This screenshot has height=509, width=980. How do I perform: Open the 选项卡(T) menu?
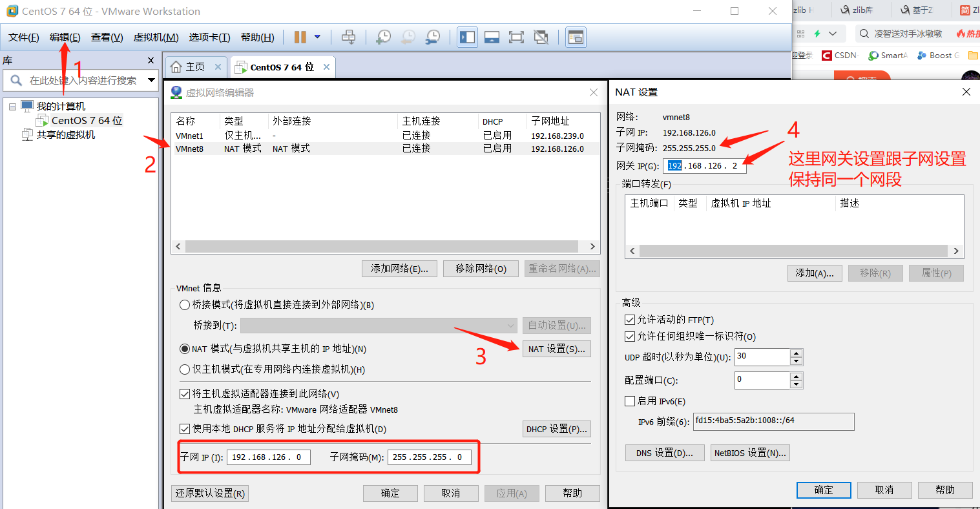209,37
